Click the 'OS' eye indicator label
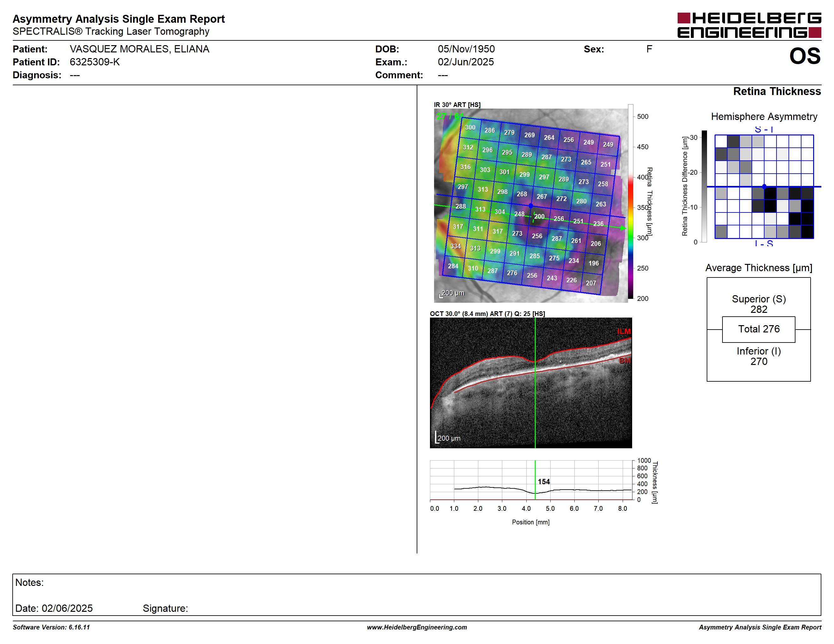Screen dimensions: 834x644 pyautogui.click(x=805, y=56)
